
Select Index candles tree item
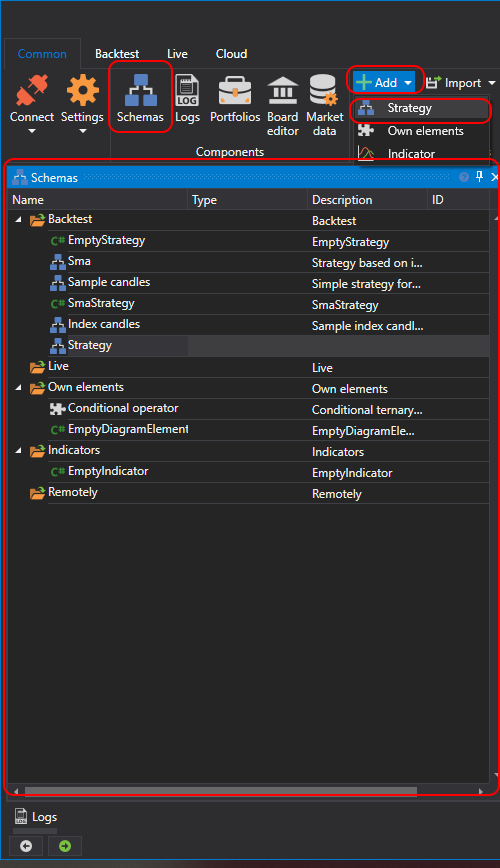click(x=104, y=324)
